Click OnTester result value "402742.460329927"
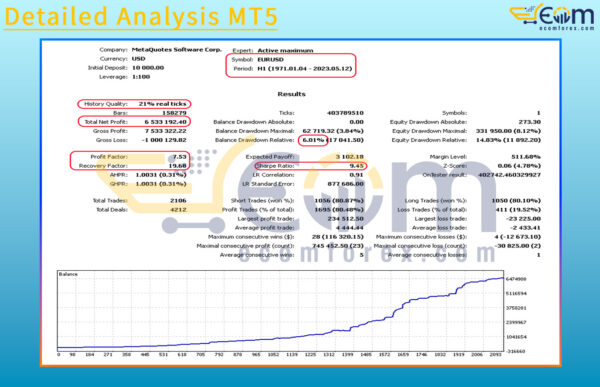600x387 pixels. coord(510,175)
